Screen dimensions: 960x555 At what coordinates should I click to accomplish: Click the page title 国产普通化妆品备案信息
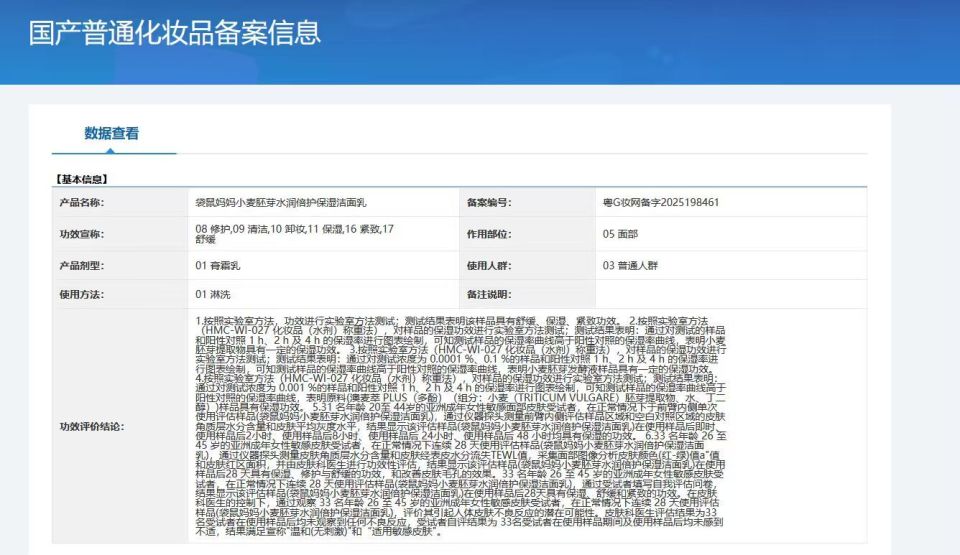[x=174, y=32]
